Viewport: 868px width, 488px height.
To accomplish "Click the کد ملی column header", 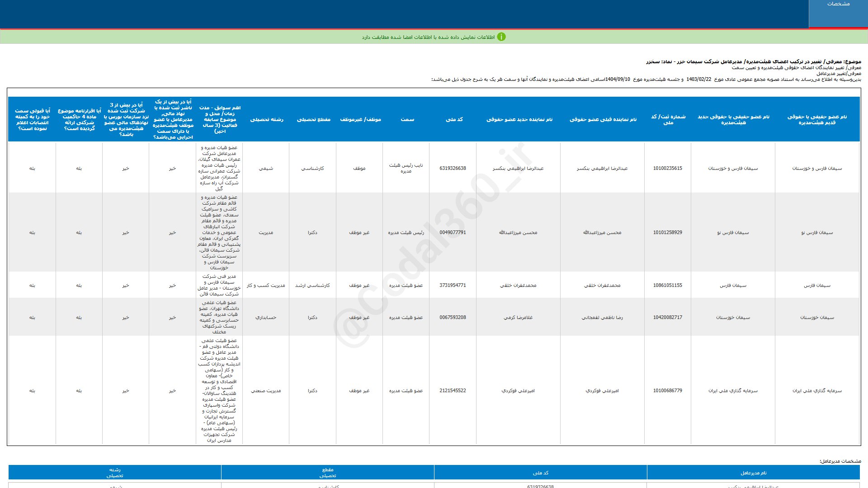I will point(454,119).
